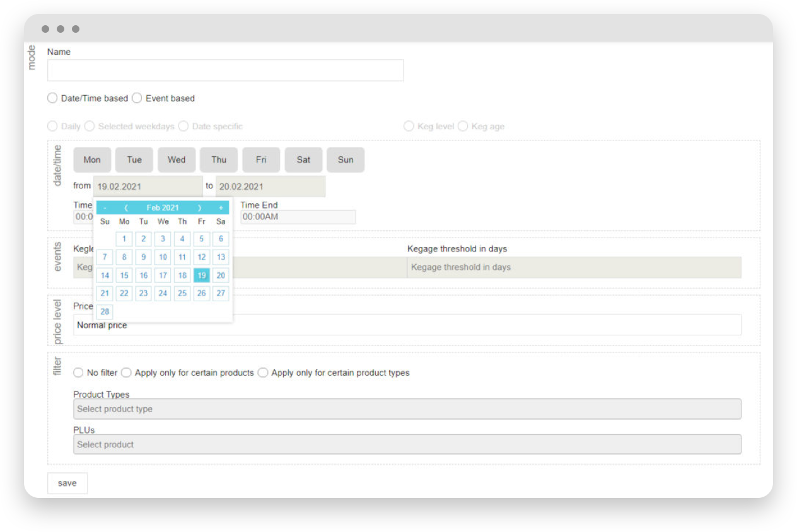The height and width of the screenshot is (532, 797).
Task: Pick February 21 in calendar
Action: [105, 293]
